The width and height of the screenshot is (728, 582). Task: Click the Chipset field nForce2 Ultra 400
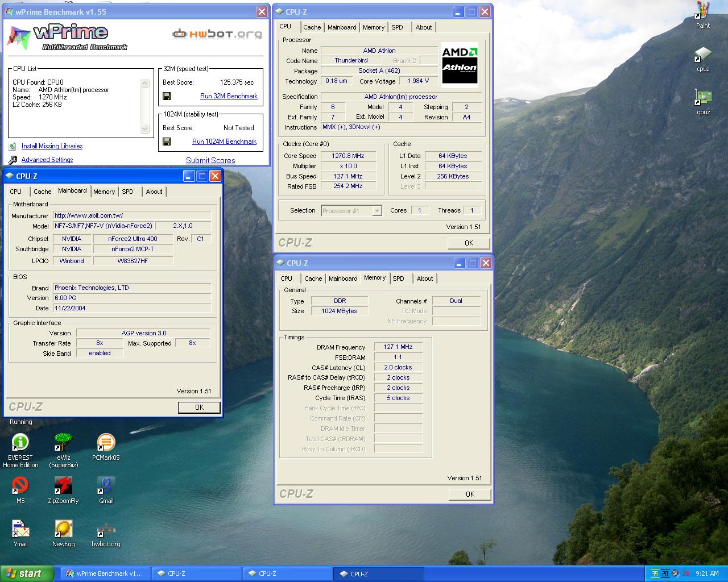(x=133, y=239)
